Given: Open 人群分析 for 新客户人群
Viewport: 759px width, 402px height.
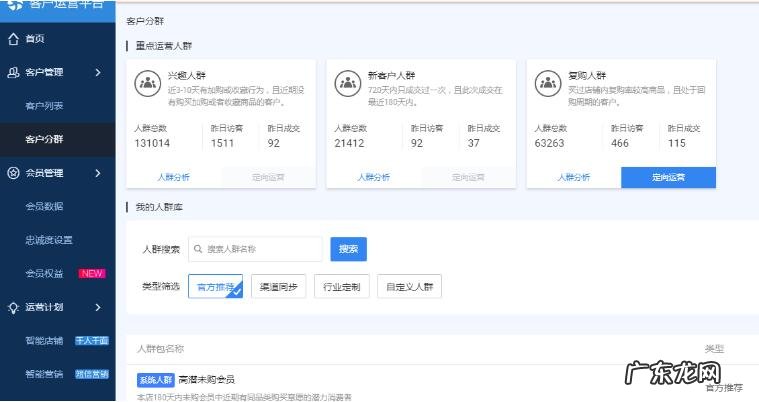Looking at the screenshot, I should (x=373, y=177).
